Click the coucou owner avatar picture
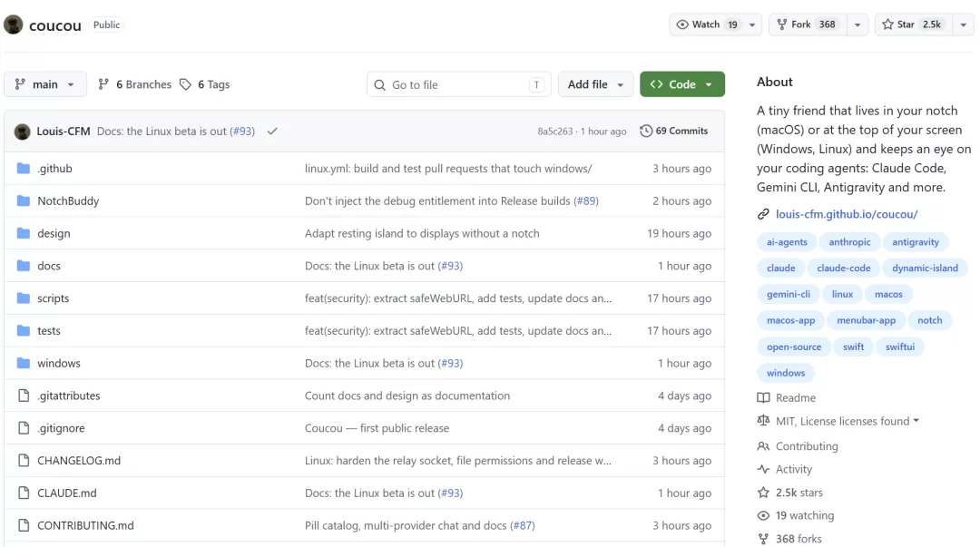 pos(13,24)
